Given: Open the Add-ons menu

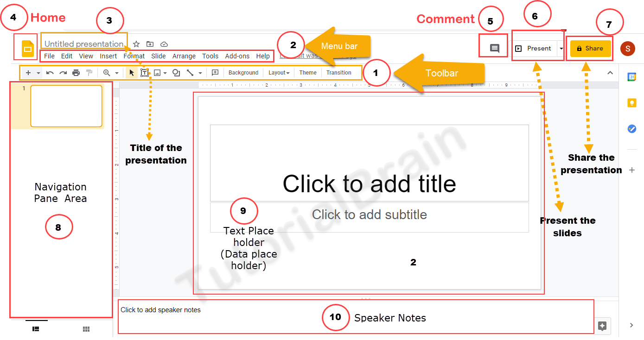Looking at the screenshot, I should point(237,56).
